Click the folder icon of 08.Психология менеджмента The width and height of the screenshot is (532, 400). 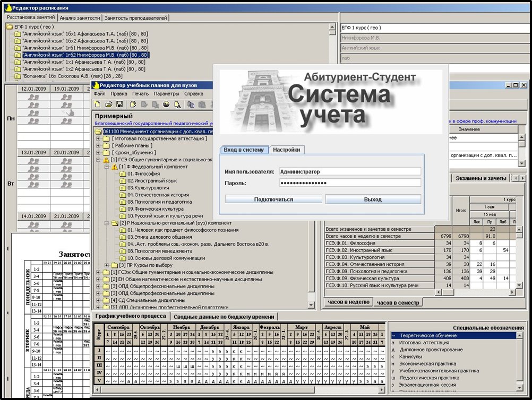[123, 251]
